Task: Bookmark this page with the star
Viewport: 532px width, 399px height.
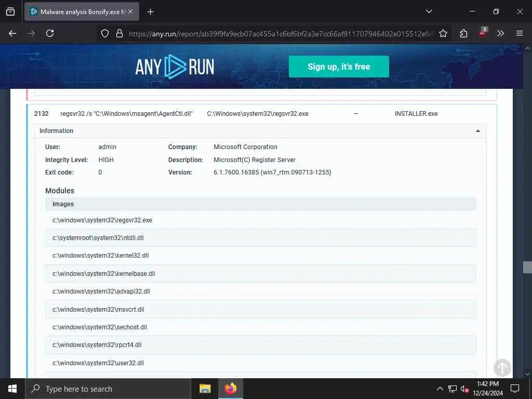Action: point(443,33)
